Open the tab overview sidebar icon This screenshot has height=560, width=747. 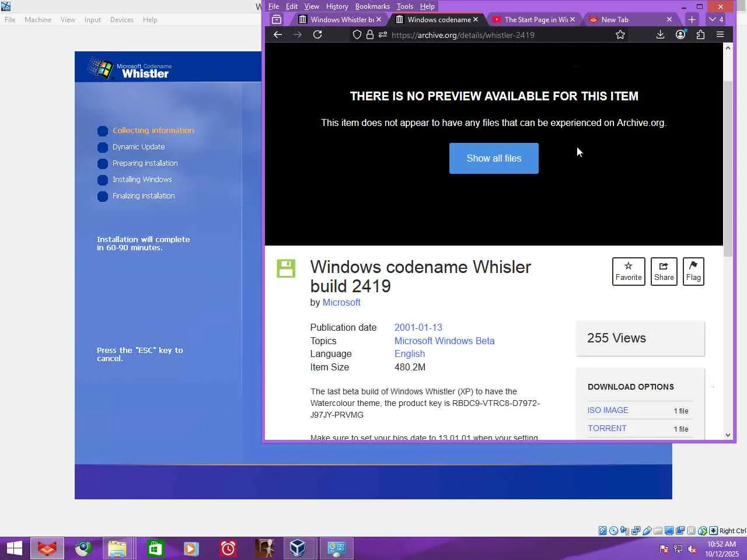pyautogui.click(x=277, y=19)
